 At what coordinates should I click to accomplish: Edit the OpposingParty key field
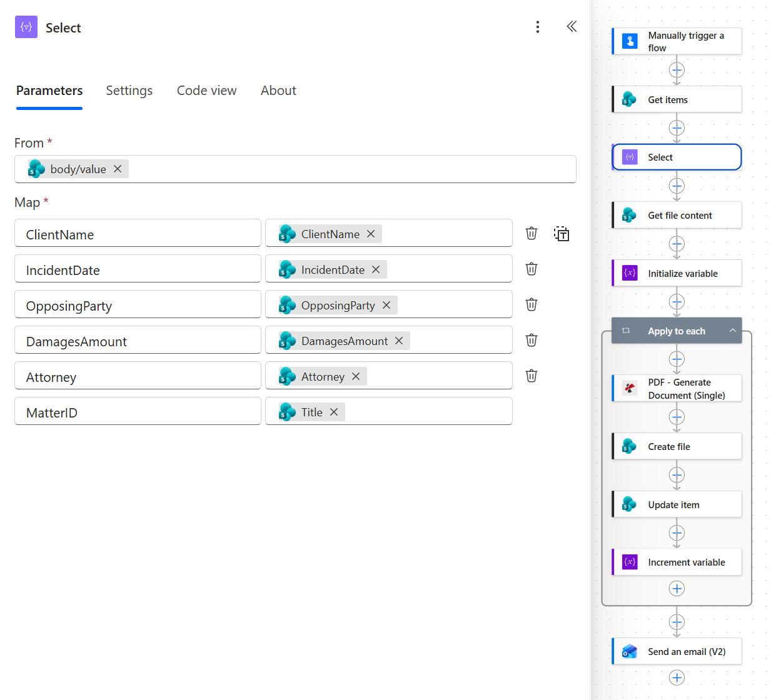138,304
